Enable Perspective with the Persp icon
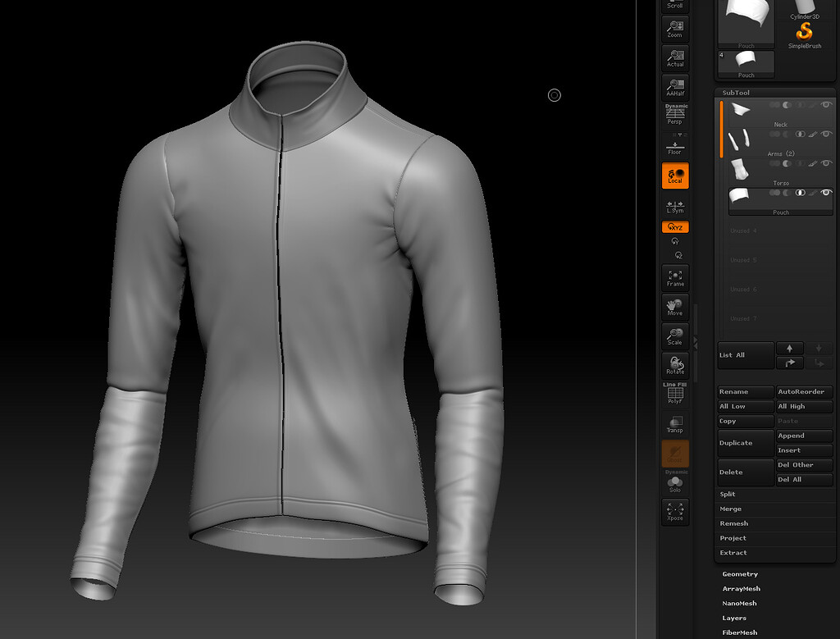 (674, 115)
